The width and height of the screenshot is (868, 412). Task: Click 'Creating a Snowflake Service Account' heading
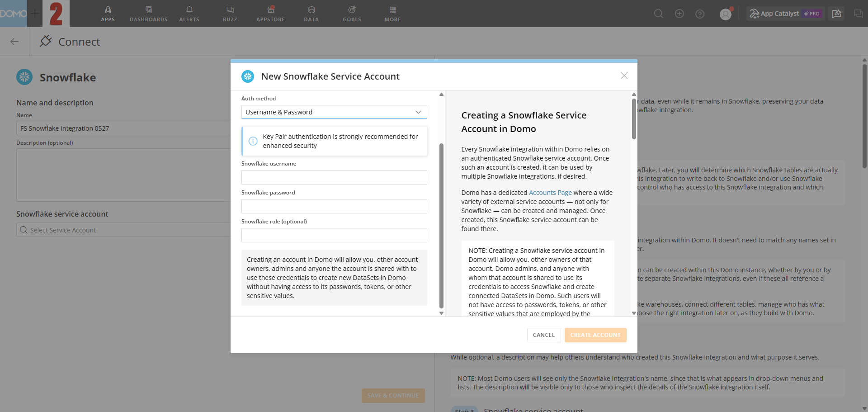[524, 122]
